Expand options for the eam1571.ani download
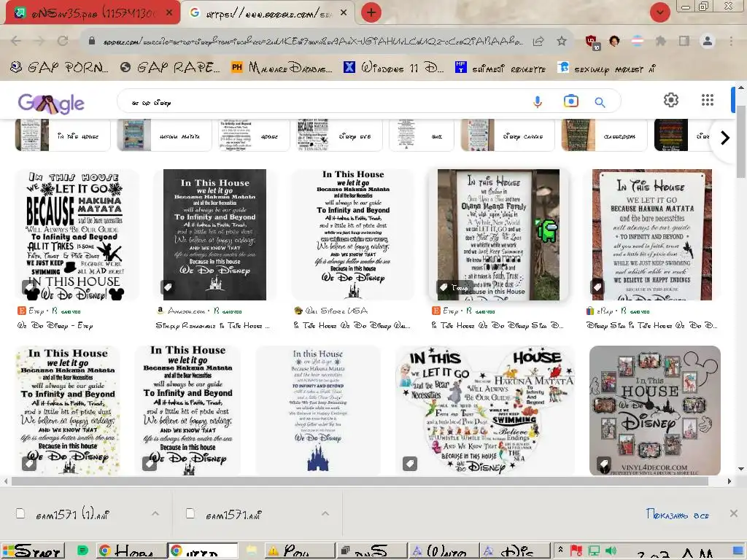Viewport: 747px width, 560px height. (325, 513)
